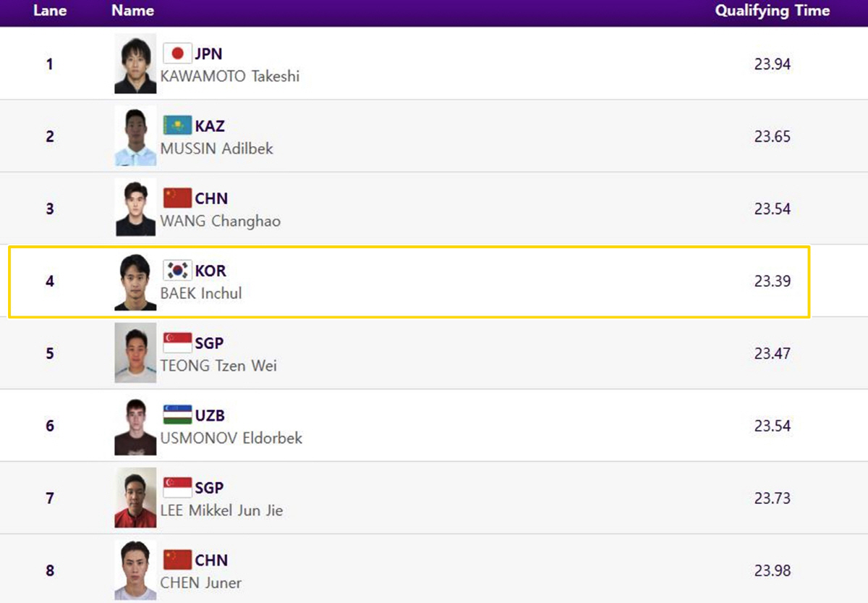Click the Qualifying Time column header

pyautogui.click(x=773, y=11)
